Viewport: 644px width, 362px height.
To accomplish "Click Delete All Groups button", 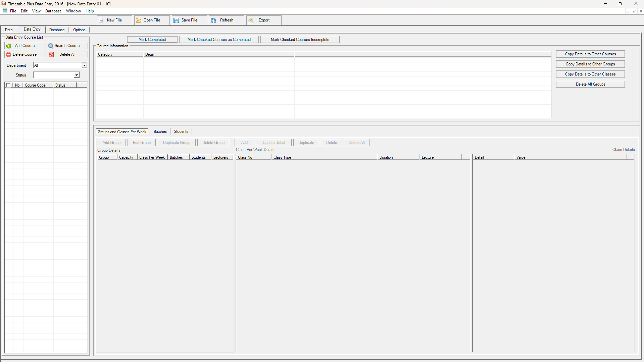I will [x=590, y=84].
